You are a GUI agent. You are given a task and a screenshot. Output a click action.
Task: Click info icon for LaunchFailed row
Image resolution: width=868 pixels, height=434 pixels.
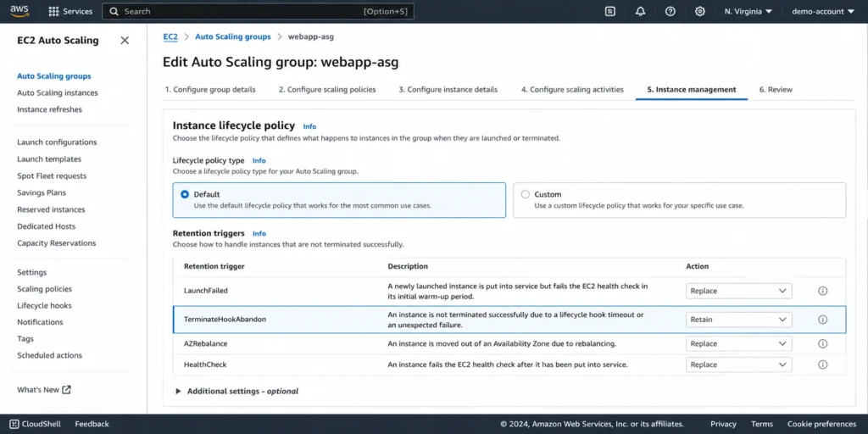coord(822,292)
